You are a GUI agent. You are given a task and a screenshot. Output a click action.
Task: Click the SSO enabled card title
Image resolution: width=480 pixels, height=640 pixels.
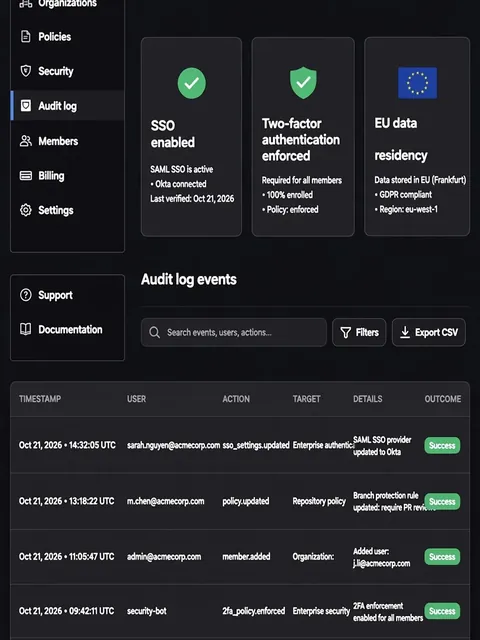(173, 134)
